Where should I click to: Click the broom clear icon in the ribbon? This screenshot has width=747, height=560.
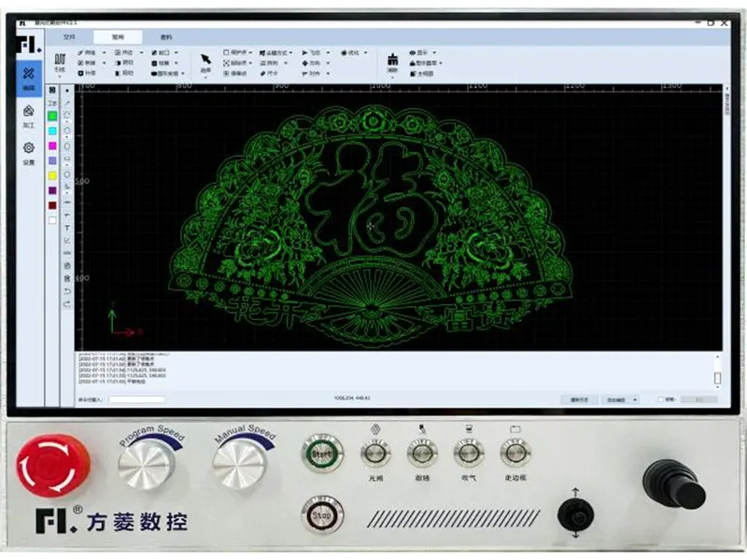392,60
